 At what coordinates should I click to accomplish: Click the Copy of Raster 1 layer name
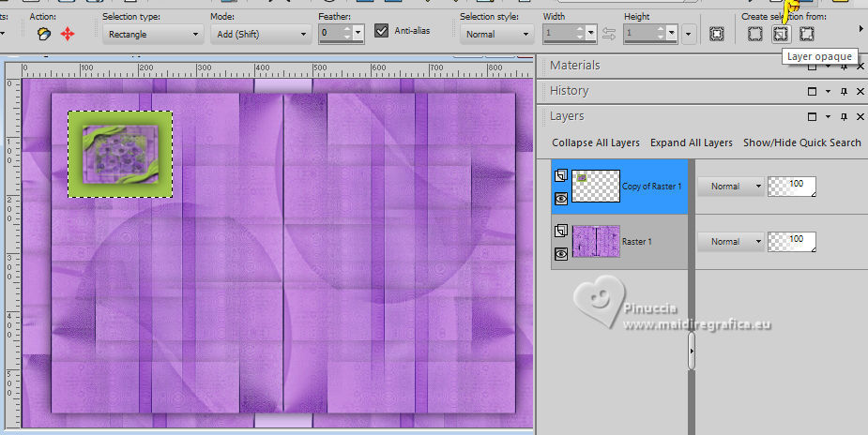click(652, 187)
